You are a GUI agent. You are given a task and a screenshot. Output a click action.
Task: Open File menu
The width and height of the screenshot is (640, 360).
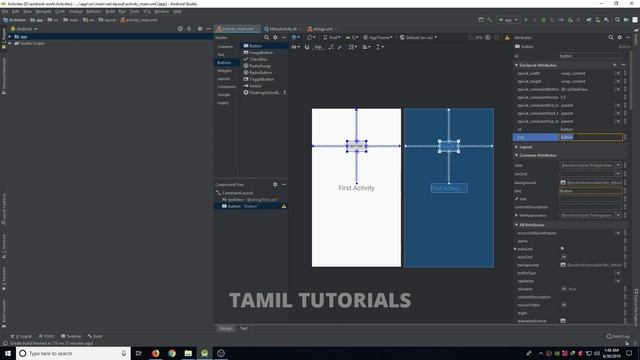pyautogui.click(x=5, y=11)
